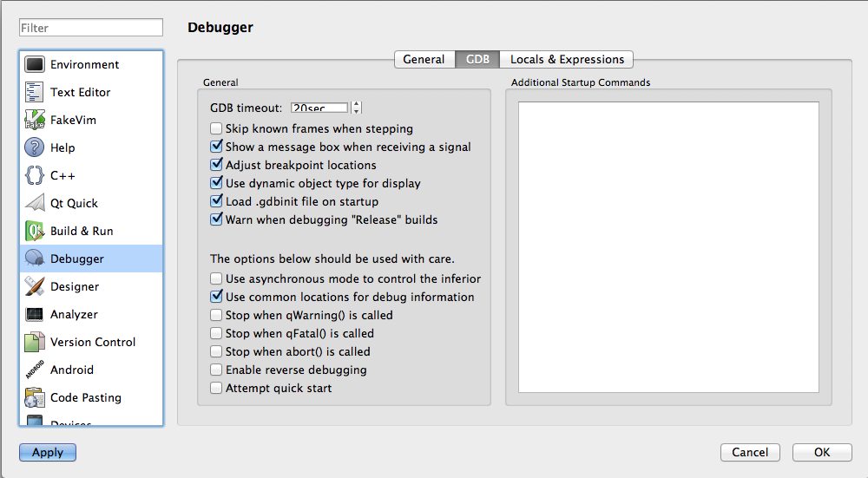Open the Text Editor settings icon
Screen dimensions: 868x478
[35, 92]
